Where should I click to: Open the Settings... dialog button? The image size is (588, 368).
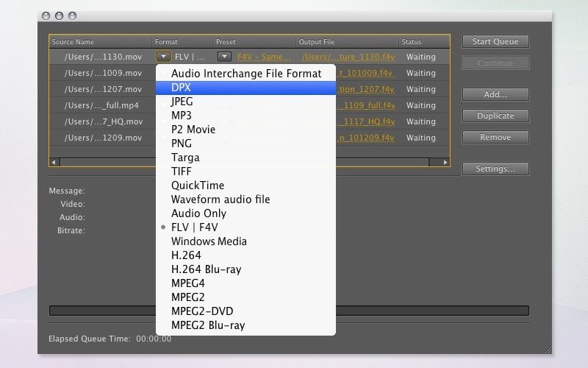(x=495, y=169)
